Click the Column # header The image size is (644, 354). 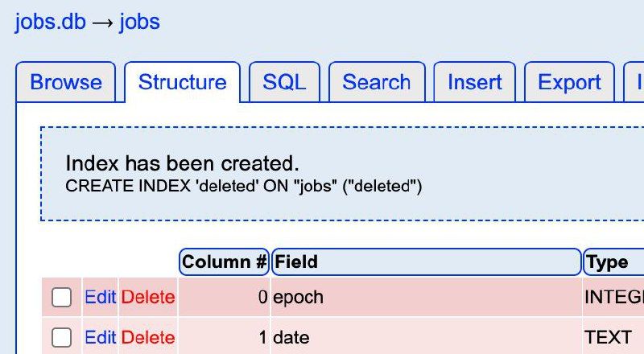225,261
